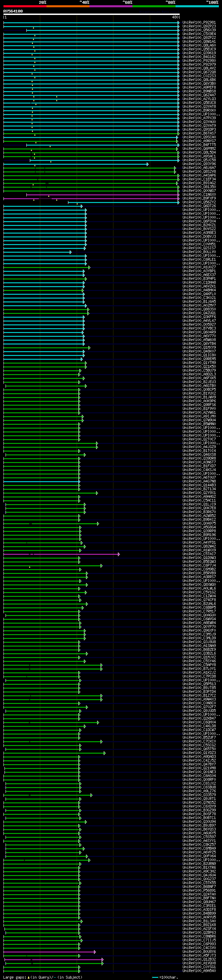Screen dimensions: 222x980
Task: Select hit label UniRef100_Q65T50
Action: coord(199,749)
